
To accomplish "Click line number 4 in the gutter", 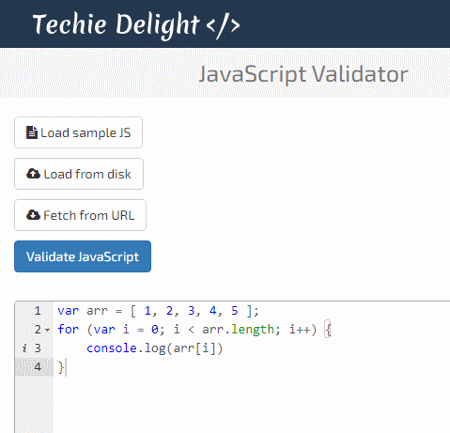I will [38, 367].
